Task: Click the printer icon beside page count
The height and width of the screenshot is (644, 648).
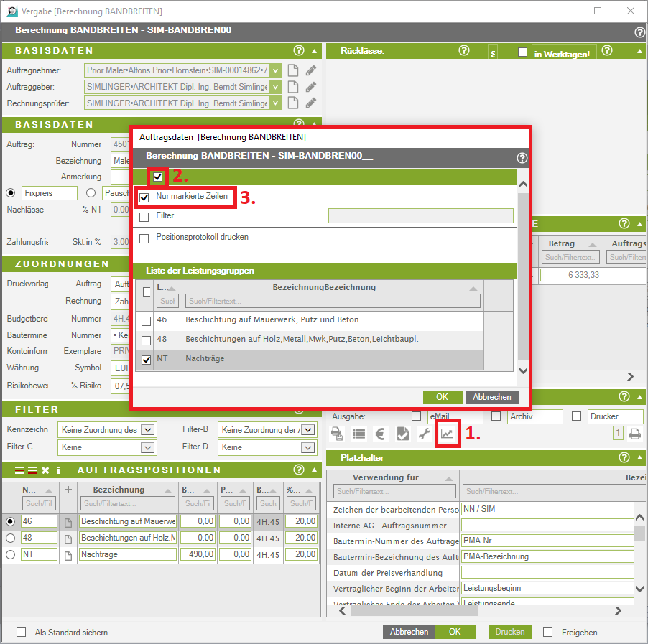Action: coord(634,434)
